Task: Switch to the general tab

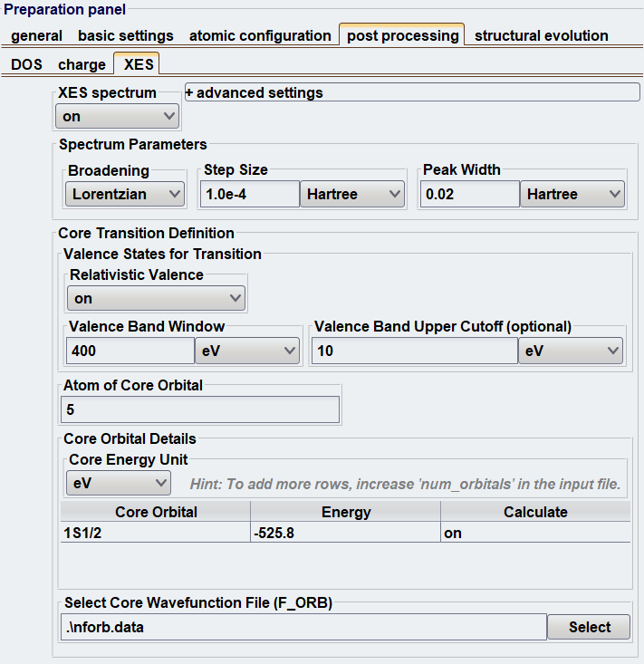Action: pos(36,35)
